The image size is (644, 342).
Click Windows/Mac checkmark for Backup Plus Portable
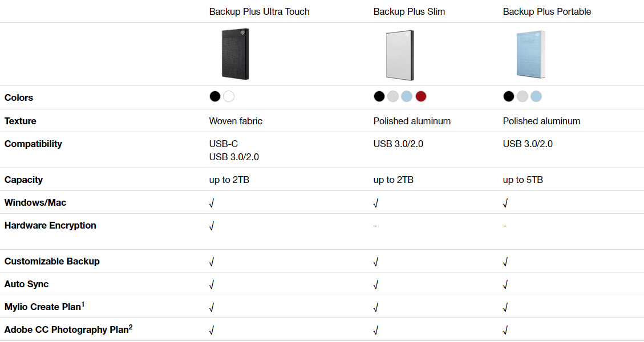tap(505, 203)
